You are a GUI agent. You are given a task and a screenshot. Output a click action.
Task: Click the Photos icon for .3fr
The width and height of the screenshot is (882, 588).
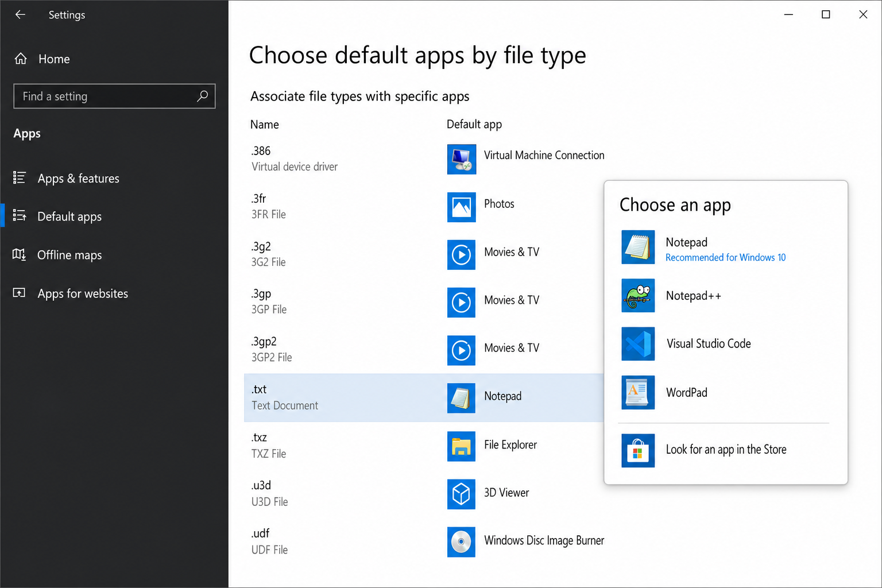462,207
